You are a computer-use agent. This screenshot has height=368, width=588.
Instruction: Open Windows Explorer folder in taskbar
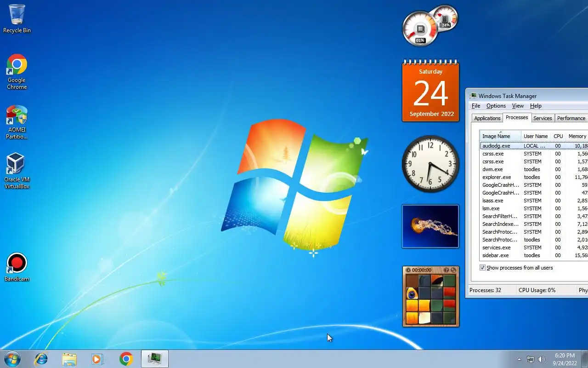click(x=69, y=359)
